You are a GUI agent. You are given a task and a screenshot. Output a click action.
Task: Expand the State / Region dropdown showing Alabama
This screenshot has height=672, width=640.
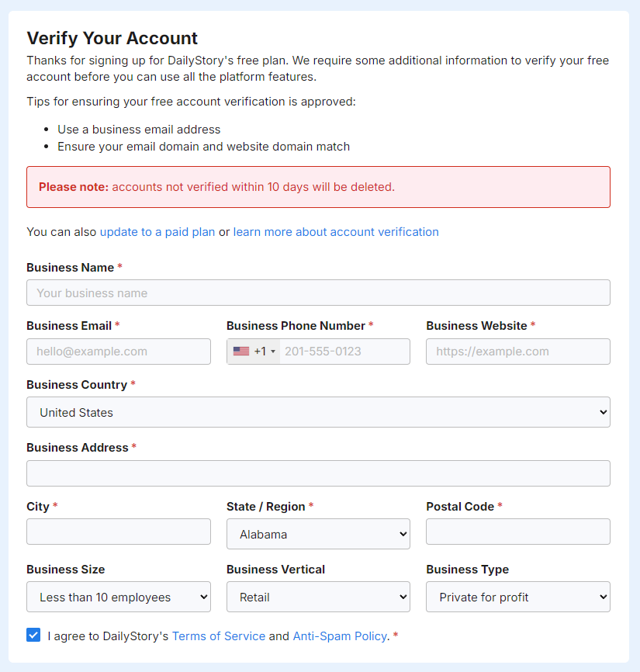[x=318, y=534]
